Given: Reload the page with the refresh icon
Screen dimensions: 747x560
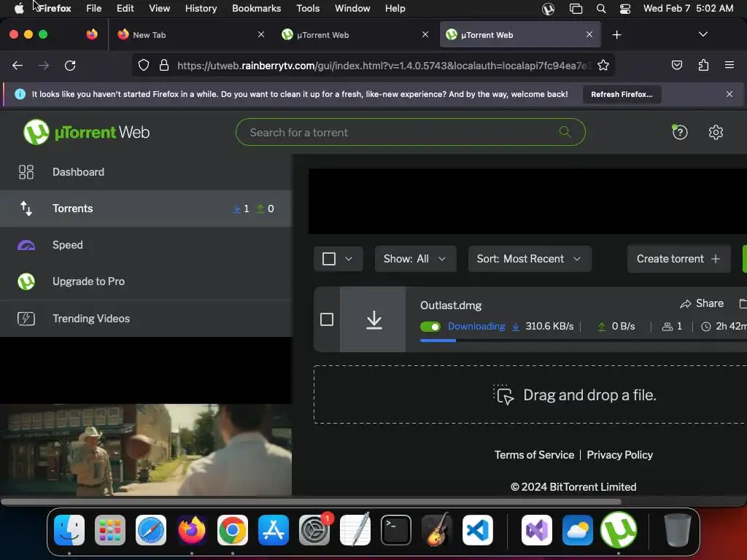Looking at the screenshot, I should [x=70, y=65].
